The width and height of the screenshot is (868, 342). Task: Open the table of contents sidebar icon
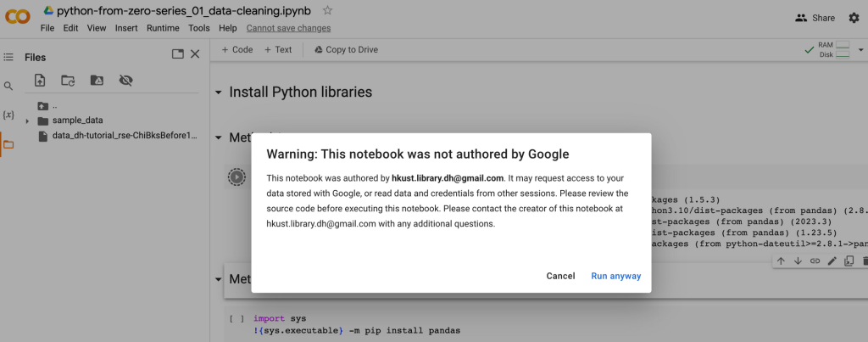(8, 57)
